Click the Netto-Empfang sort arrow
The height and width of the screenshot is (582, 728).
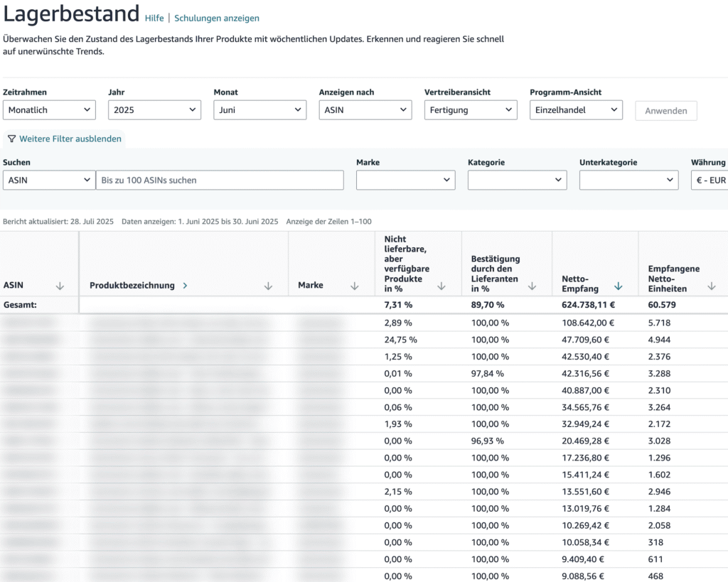coord(618,286)
